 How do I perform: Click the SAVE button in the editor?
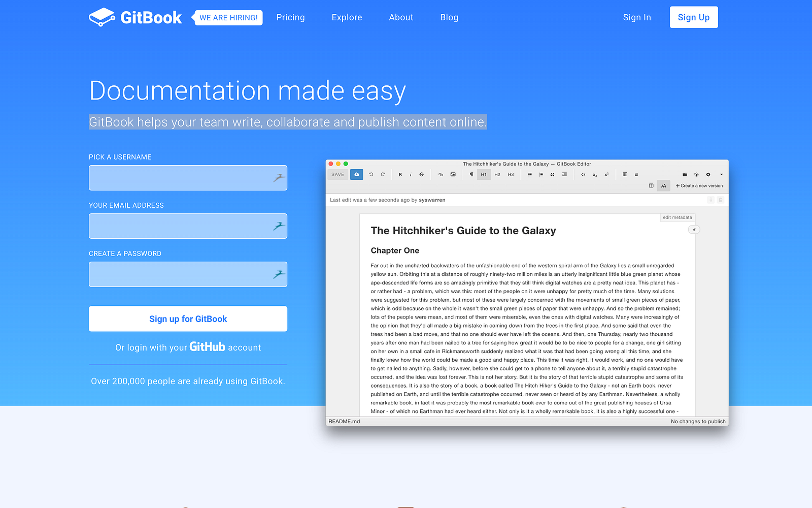click(x=337, y=175)
